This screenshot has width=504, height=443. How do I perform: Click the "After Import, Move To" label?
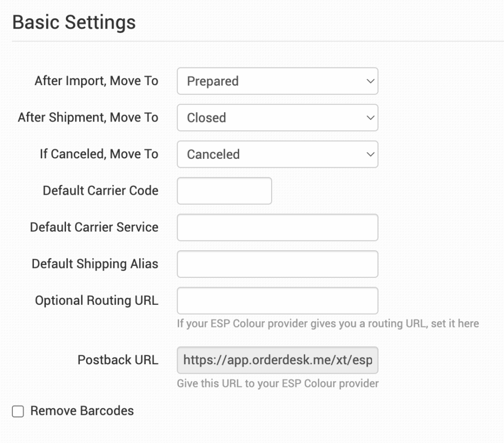(x=96, y=81)
